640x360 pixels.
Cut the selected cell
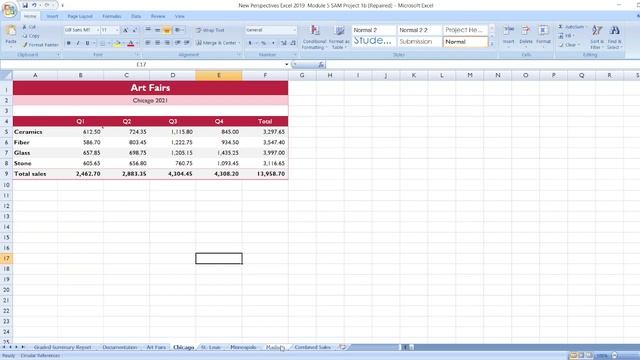click(29, 27)
